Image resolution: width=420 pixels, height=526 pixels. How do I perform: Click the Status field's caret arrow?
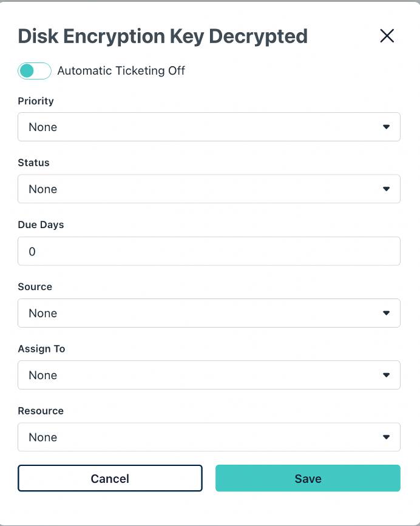point(386,189)
